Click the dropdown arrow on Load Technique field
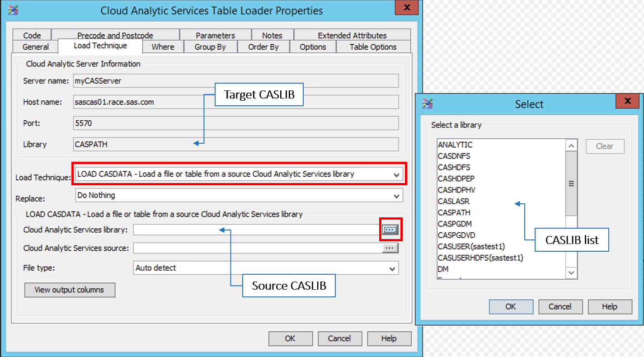 coord(397,174)
